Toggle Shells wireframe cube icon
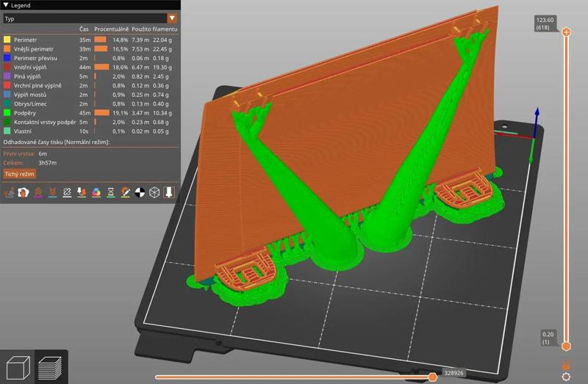 [x=154, y=192]
